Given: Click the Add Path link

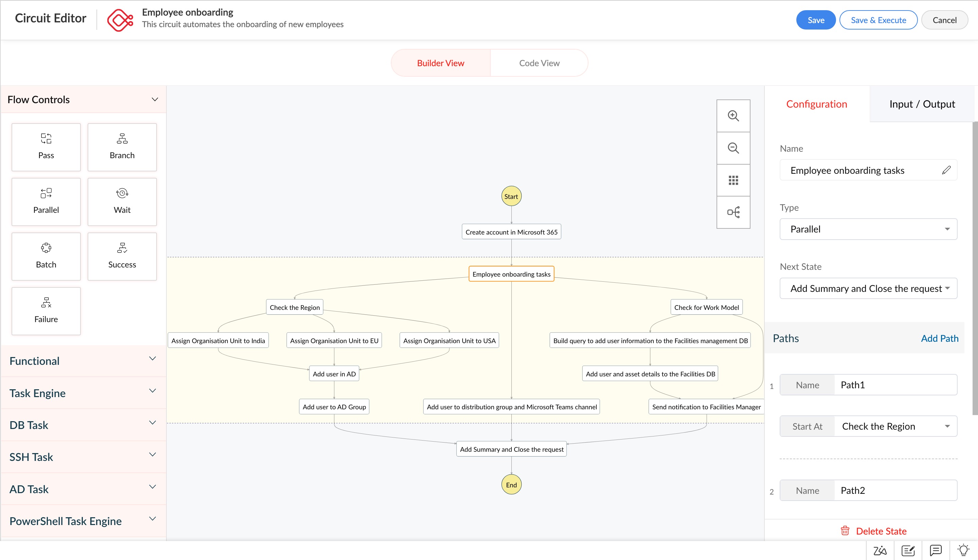Looking at the screenshot, I should 940,338.
